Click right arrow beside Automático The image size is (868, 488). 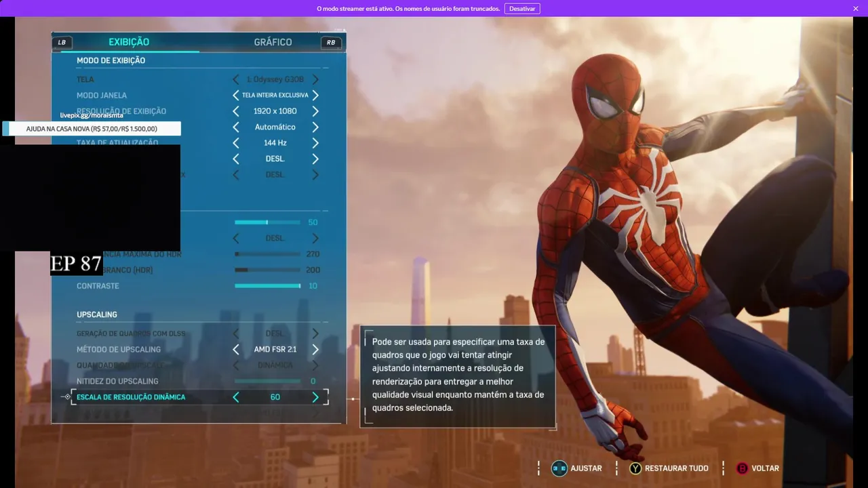pos(315,127)
